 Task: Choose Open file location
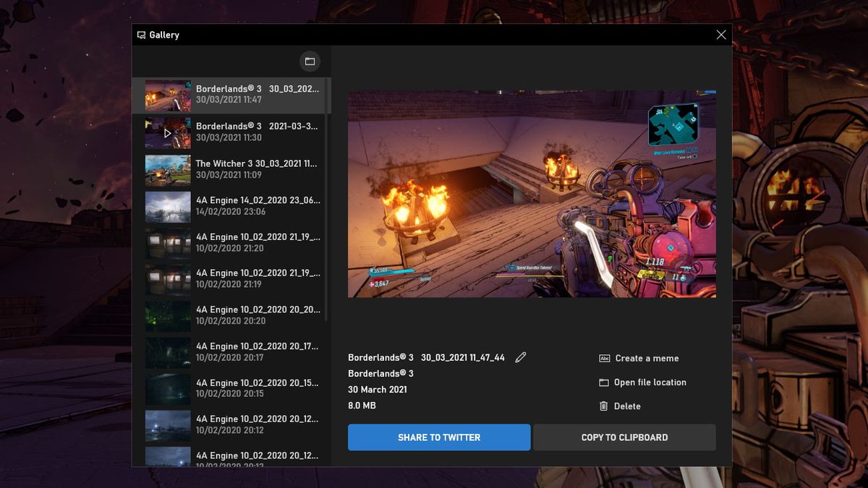(x=642, y=382)
